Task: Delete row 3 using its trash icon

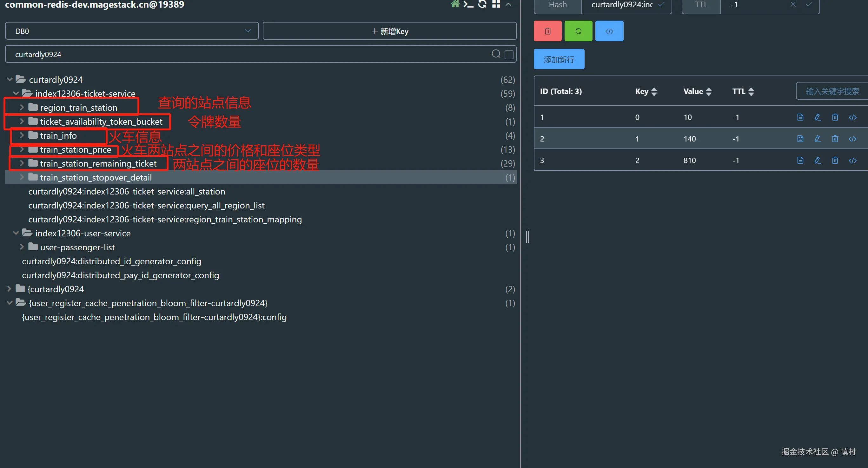Action: tap(835, 160)
